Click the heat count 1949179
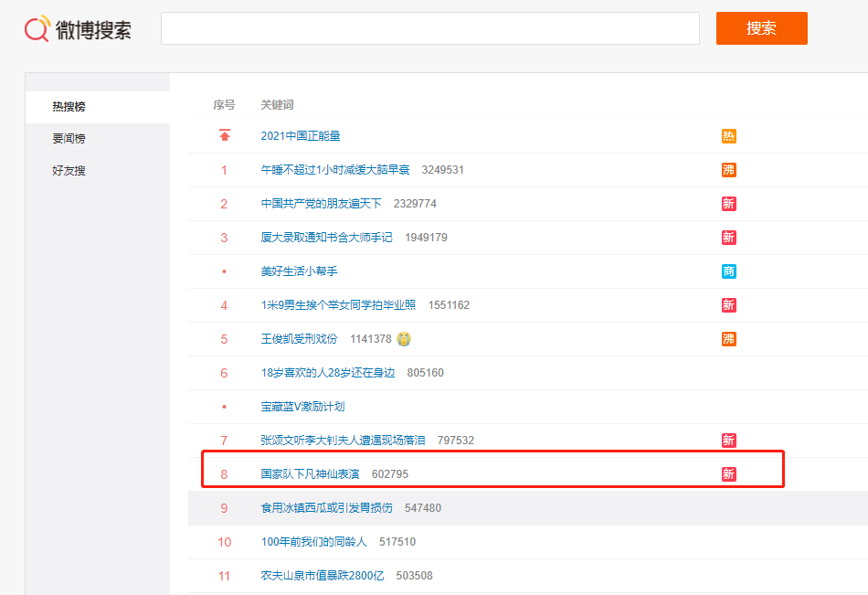The width and height of the screenshot is (868, 595). point(427,238)
